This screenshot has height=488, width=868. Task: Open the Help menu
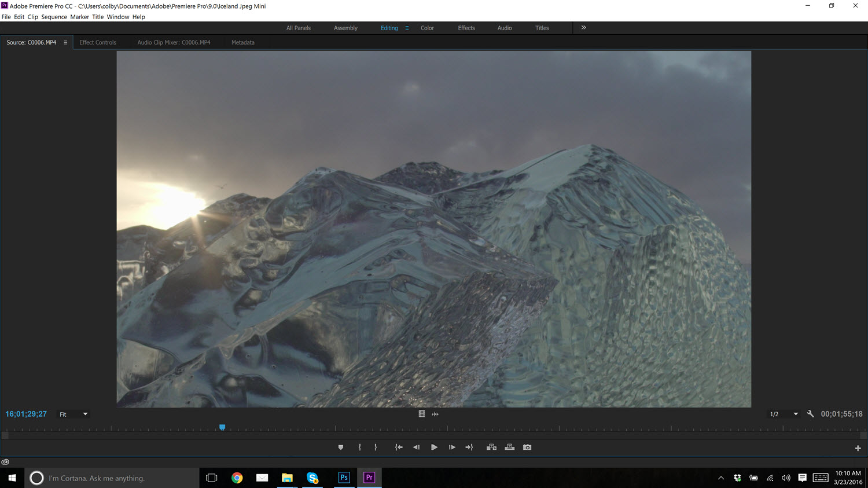click(139, 17)
